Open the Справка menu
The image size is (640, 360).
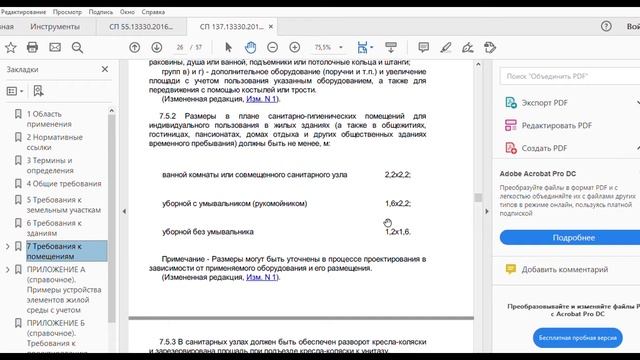(153, 12)
